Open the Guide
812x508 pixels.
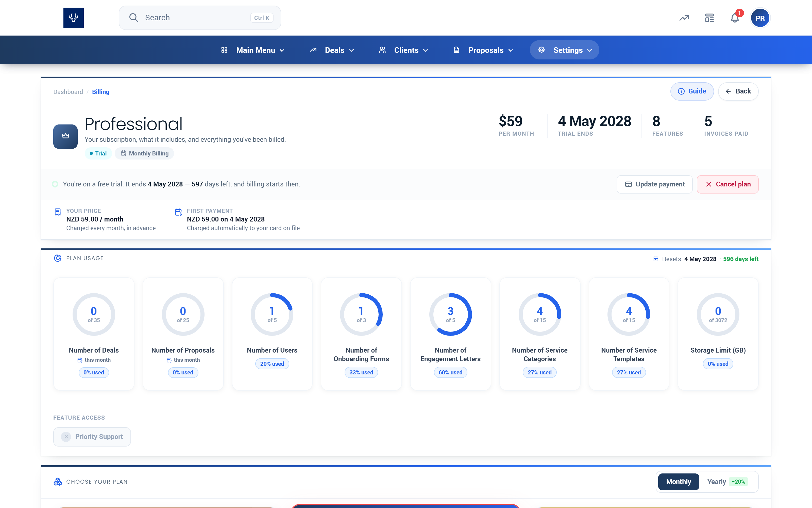coord(692,91)
